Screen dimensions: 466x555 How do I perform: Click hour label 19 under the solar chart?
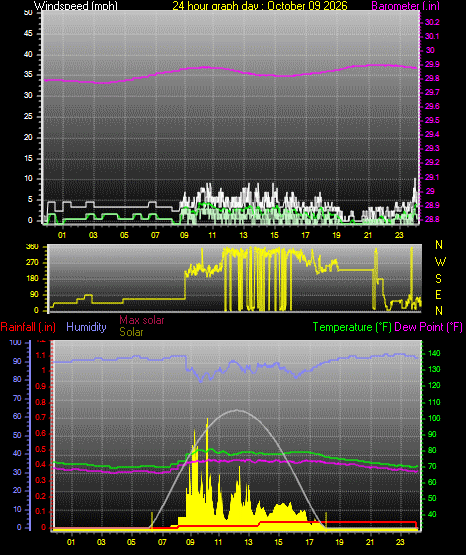(x=339, y=542)
